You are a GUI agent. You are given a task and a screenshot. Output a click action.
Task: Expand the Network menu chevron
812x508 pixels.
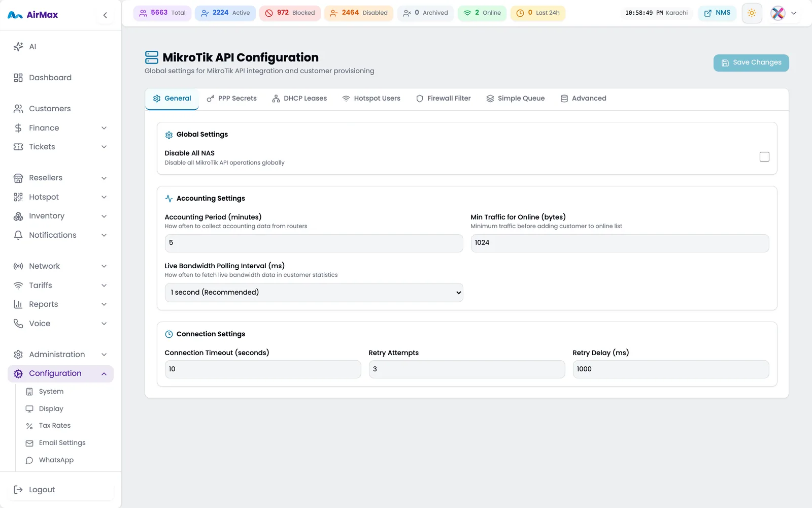point(104,266)
